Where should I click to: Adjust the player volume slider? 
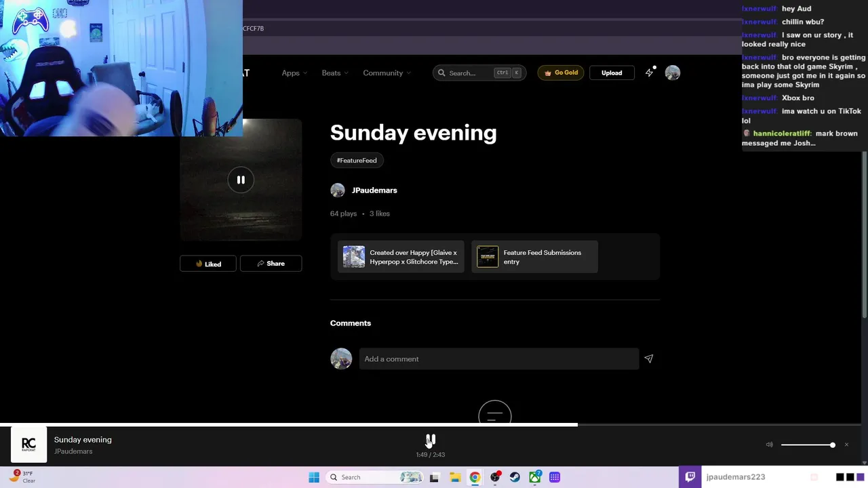click(x=807, y=445)
